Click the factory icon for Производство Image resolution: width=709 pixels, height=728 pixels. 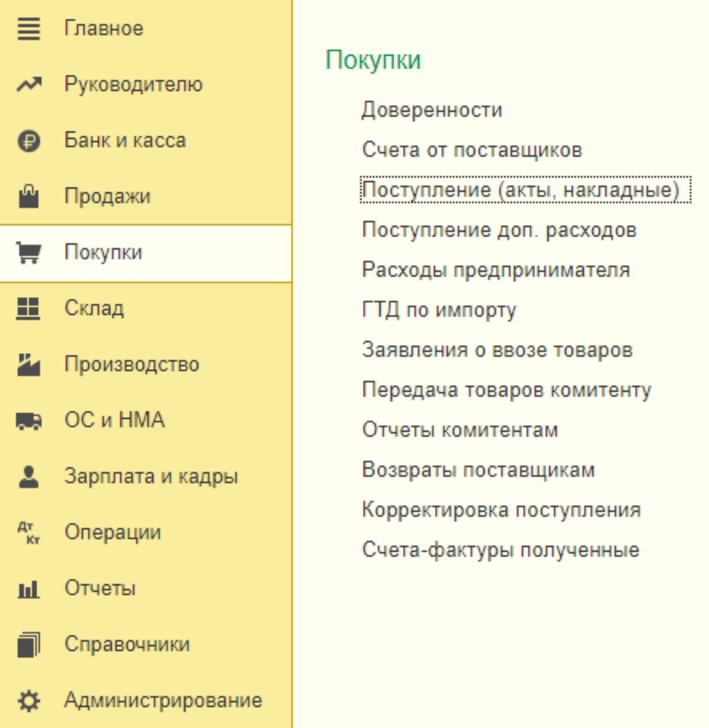pos(29,364)
